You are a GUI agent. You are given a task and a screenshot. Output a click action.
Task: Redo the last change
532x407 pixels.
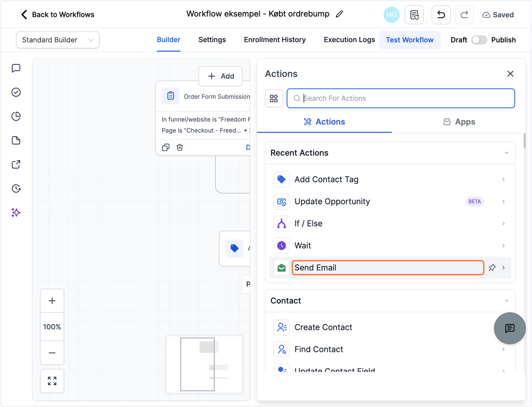(x=464, y=15)
